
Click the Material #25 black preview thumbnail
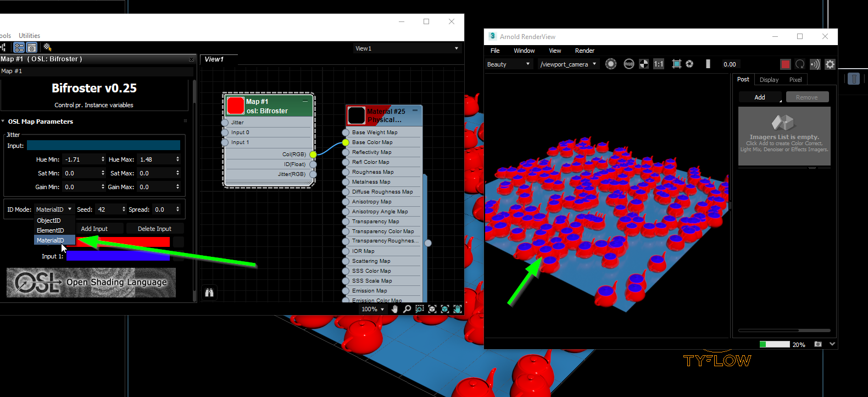357,115
